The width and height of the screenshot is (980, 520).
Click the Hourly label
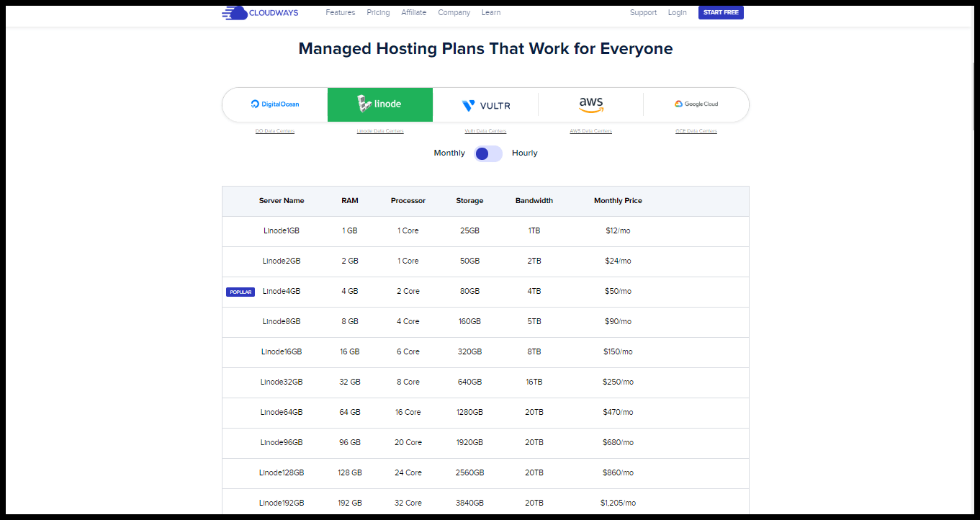(525, 153)
